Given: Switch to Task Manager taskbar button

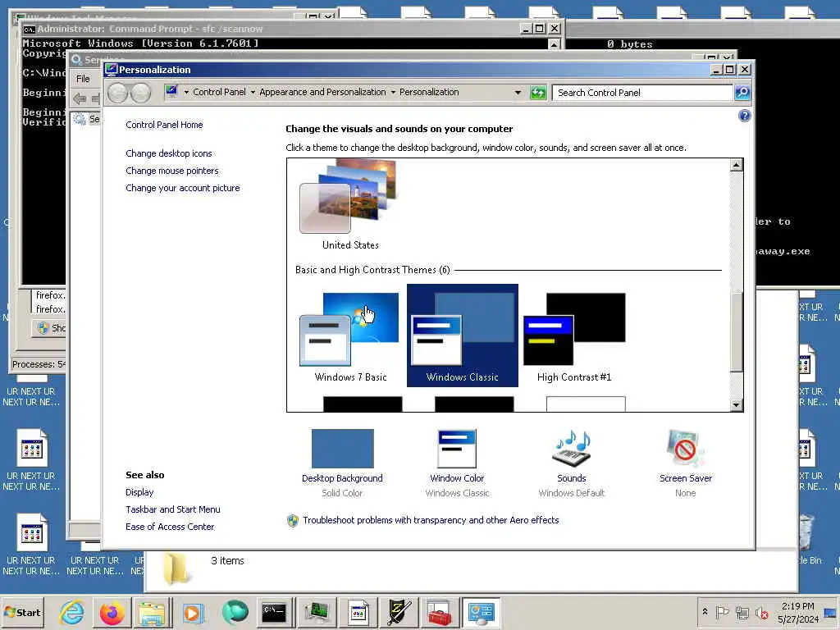Looking at the screenshot, I should (x=317, y=612).
